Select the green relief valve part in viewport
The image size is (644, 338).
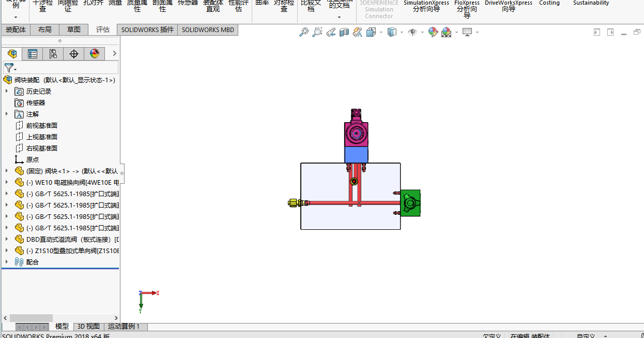click(410, 203)
